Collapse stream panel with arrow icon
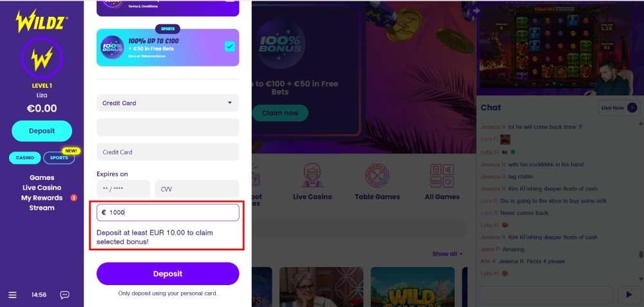Screen dimensions: 644x307 point(477,11)
